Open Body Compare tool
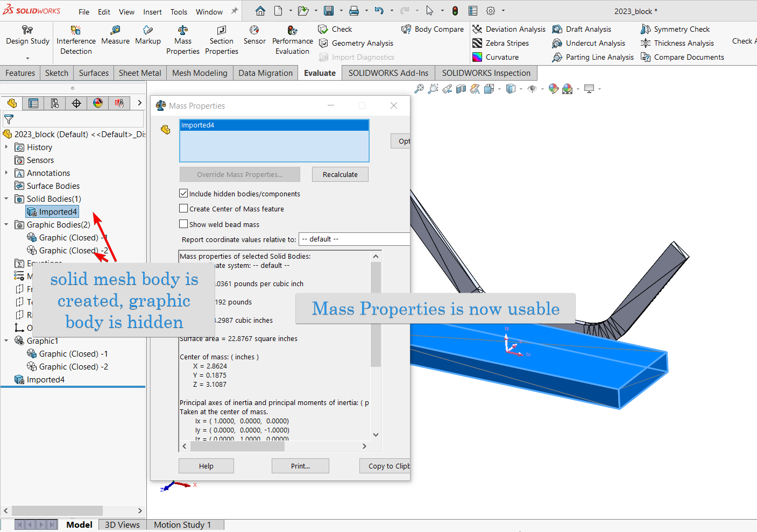This screenshot has width=757, height=532. pyautogui.click(x=433, y=29)
